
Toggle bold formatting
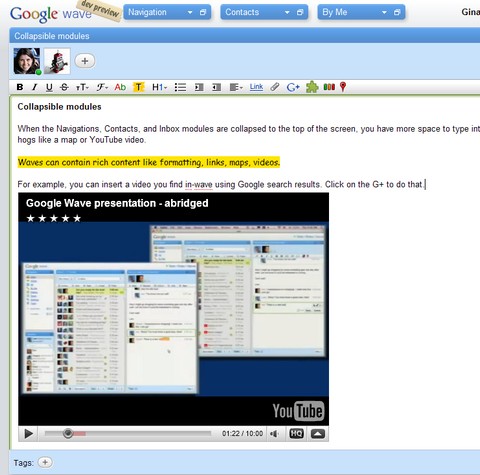tap(20, 87)
